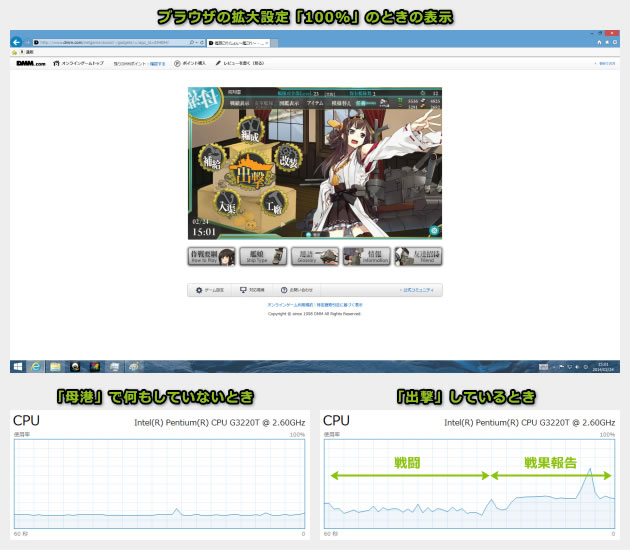Click the blue 確認する points link
Image resolution: width=630 pixels, height=550 pixels.
pos(158,64)
